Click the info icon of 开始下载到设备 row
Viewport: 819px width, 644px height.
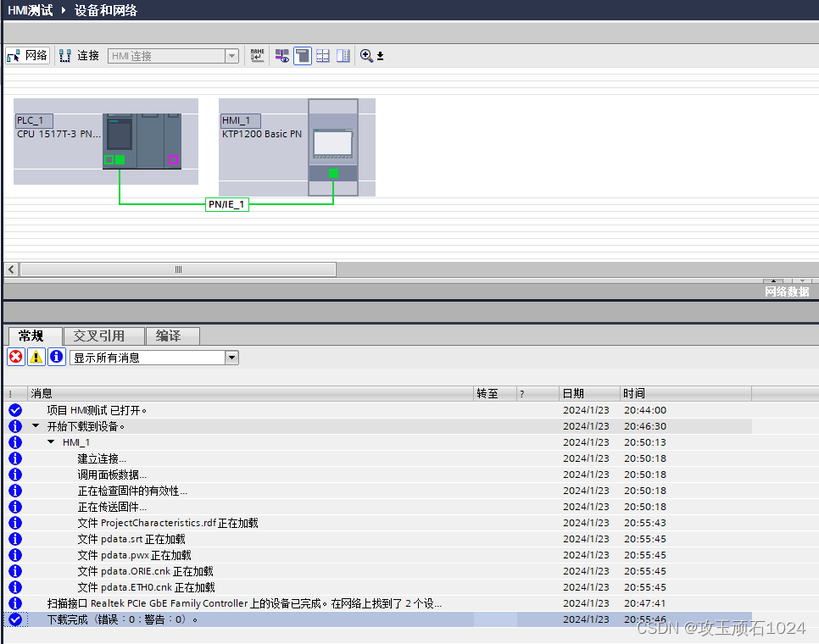[15, 426]
